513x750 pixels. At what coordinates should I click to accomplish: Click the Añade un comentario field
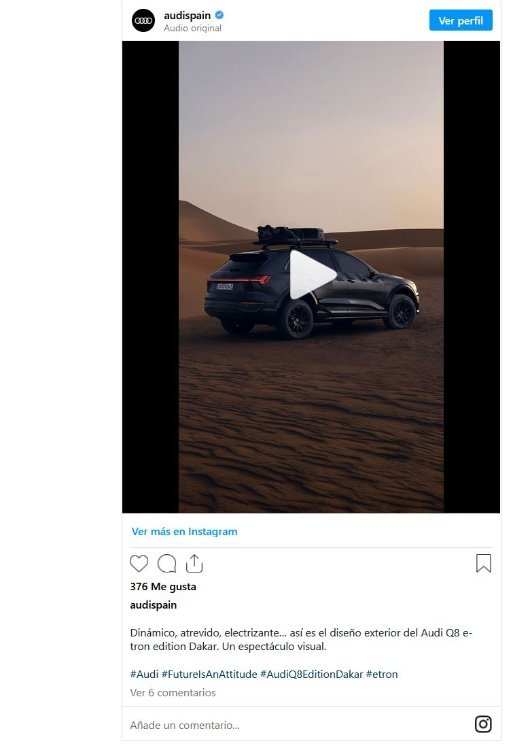pos(296,725)
